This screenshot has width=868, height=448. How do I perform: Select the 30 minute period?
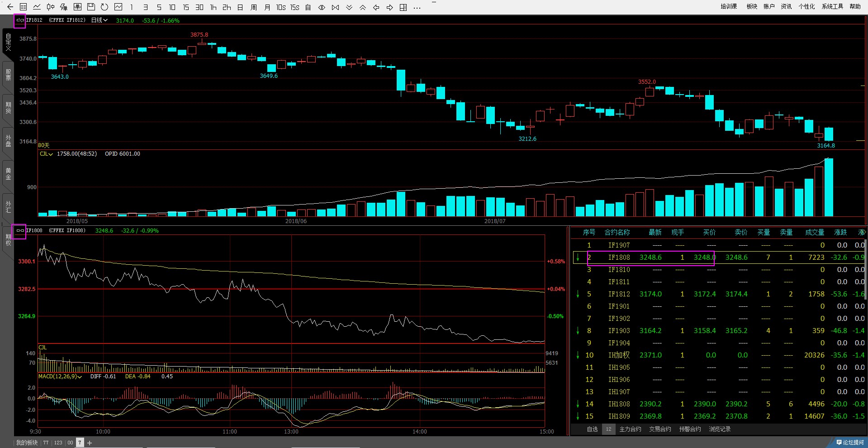[x=199, y=7]
